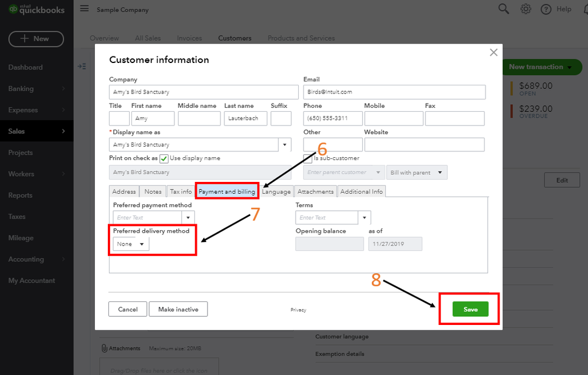Click the Attachments paperclip icon

[104, 348]
